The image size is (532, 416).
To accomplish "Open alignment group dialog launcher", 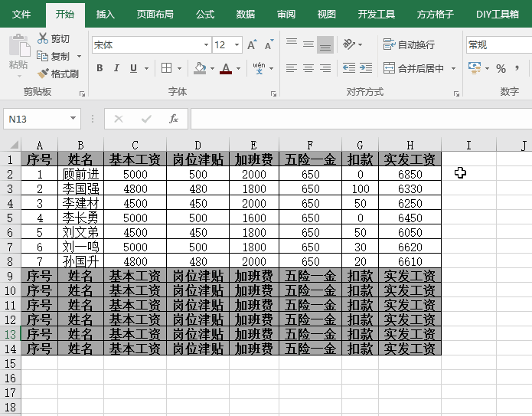I will coord(456,93).
